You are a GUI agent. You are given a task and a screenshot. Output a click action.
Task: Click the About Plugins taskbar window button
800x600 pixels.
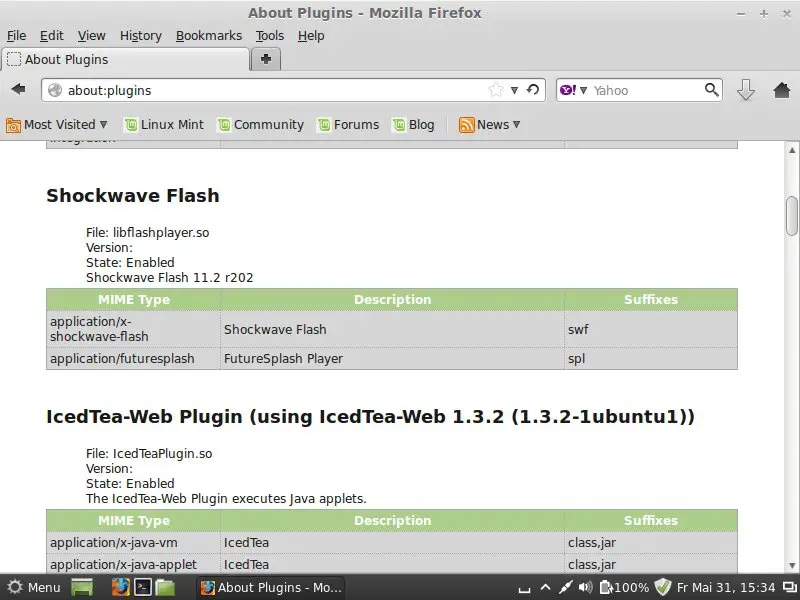(x=271, y=587)
